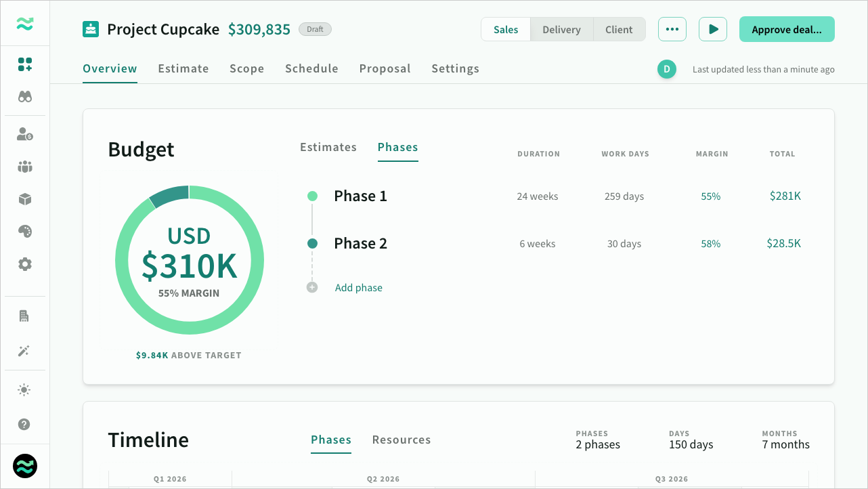The height and width of the screenshot is (489, 868).
Task: Open the settings gear in the sidebar
Action: (24, 264)
